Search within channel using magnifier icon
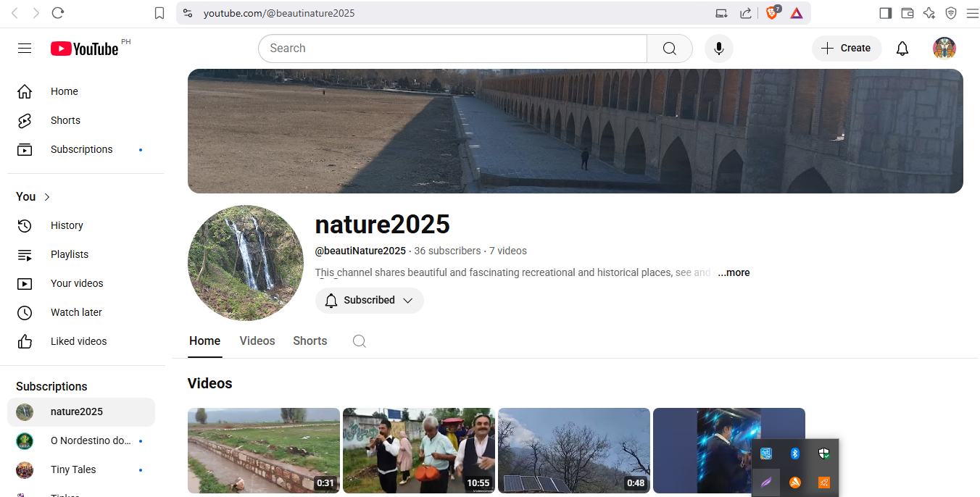 click(360, 341)
